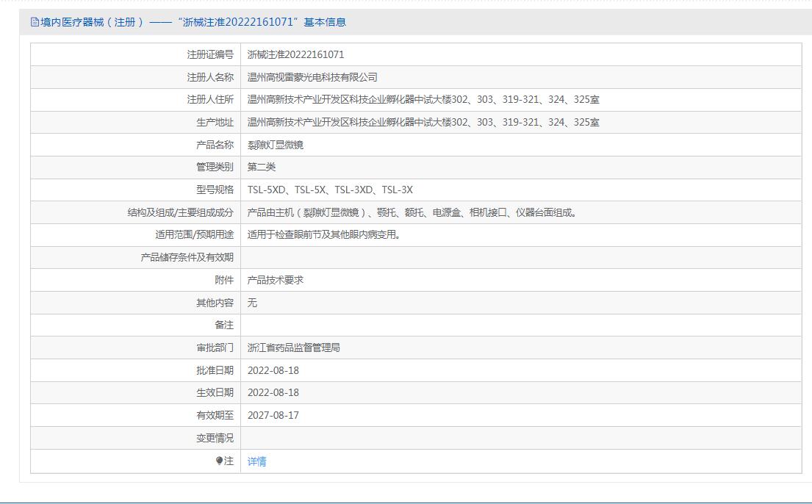Select management category 第二类
The image size is (812, 504).
[x=262, y=167]
